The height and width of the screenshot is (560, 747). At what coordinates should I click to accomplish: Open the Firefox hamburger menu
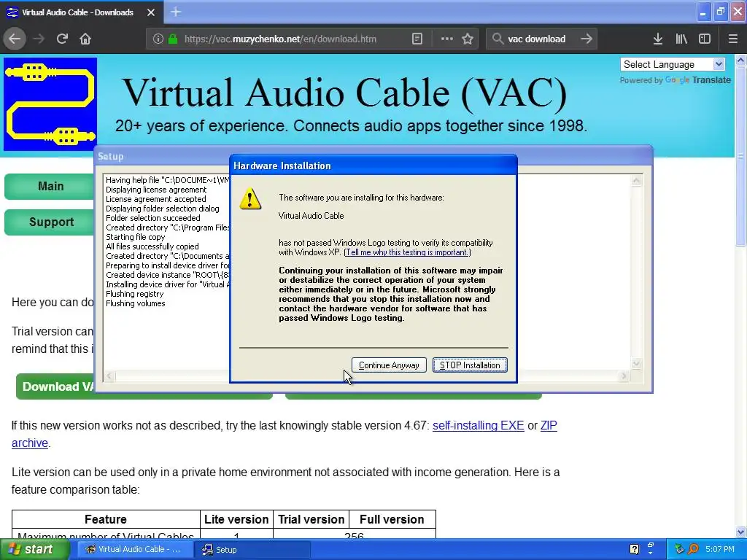(732, 39)
